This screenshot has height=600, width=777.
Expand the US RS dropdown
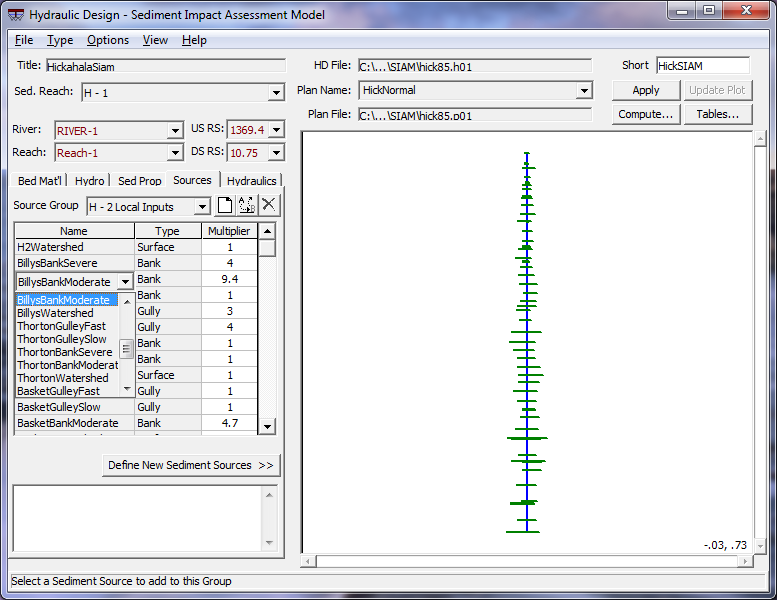tap(276, 130)
